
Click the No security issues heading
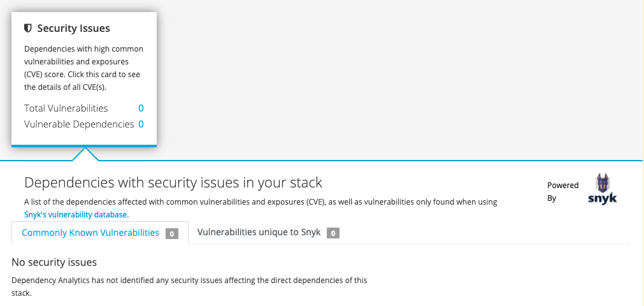(x=54, y=262)
